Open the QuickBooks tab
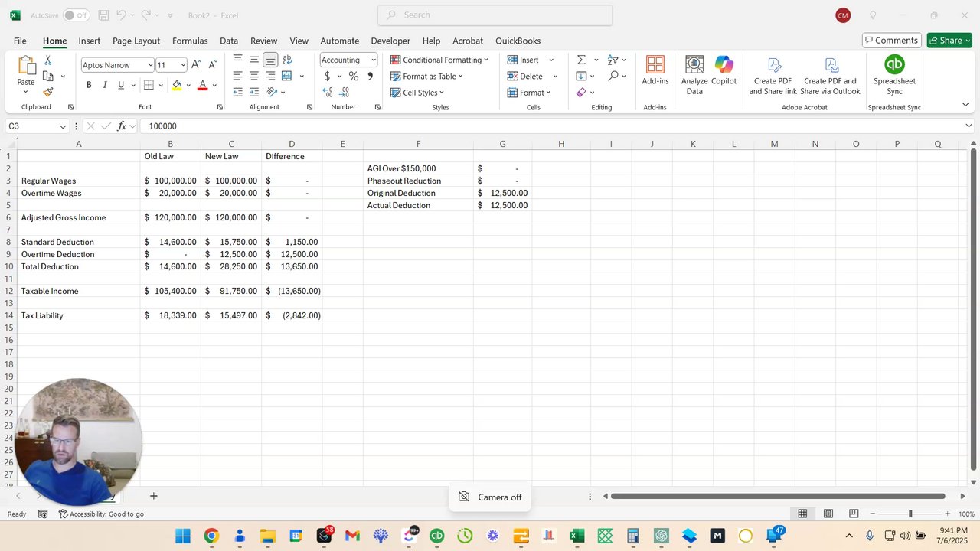980x551 pixels. pos(518,41)
